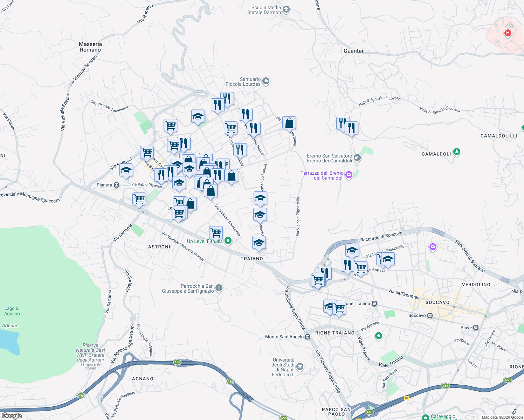Click the park tree icon at Camaldoli
Image resolution: width=524 pixels, height=420 pixels.
click(x=456, y=152)
